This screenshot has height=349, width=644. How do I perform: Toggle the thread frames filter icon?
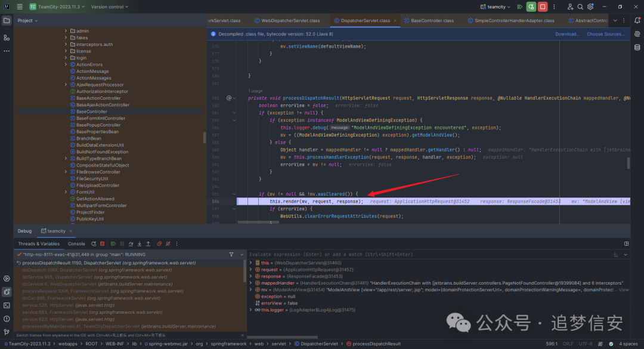(231, 254)
